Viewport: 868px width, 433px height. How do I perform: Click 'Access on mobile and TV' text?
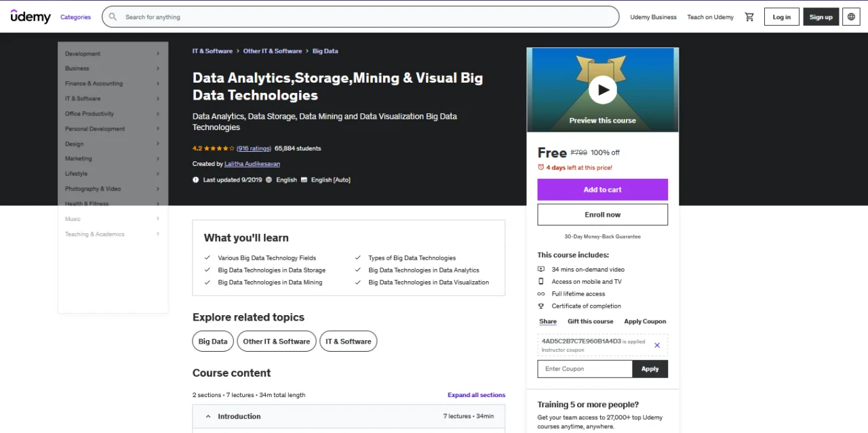tap(587, 282)
